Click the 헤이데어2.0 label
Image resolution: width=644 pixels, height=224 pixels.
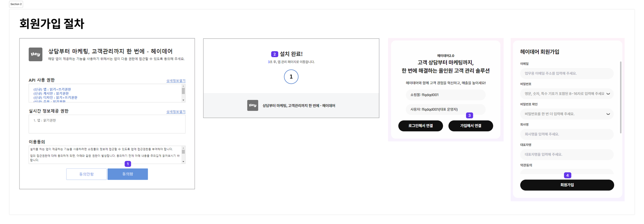coord(446,56)
